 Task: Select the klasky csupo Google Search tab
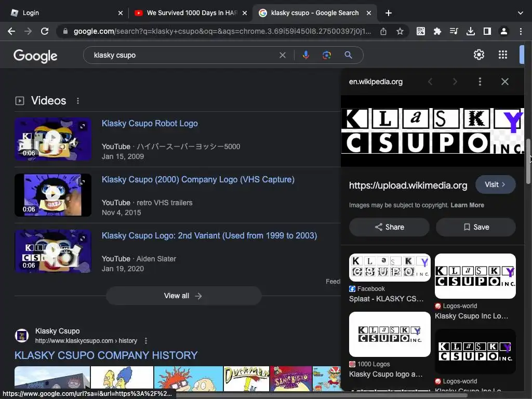(x=314, y=13)
